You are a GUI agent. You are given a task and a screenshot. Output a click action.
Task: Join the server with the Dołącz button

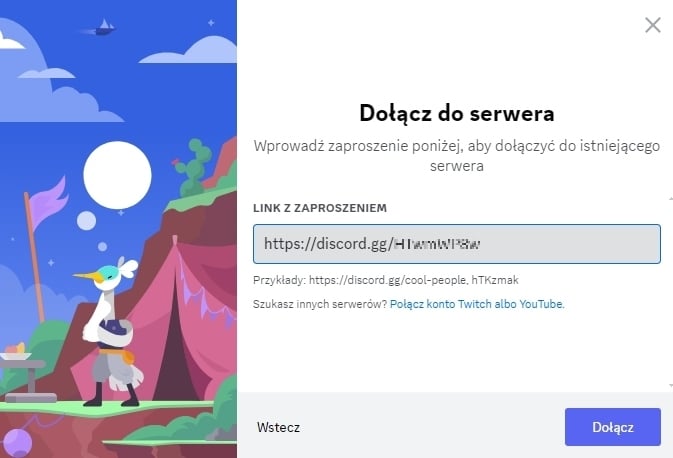pos(612,427)
